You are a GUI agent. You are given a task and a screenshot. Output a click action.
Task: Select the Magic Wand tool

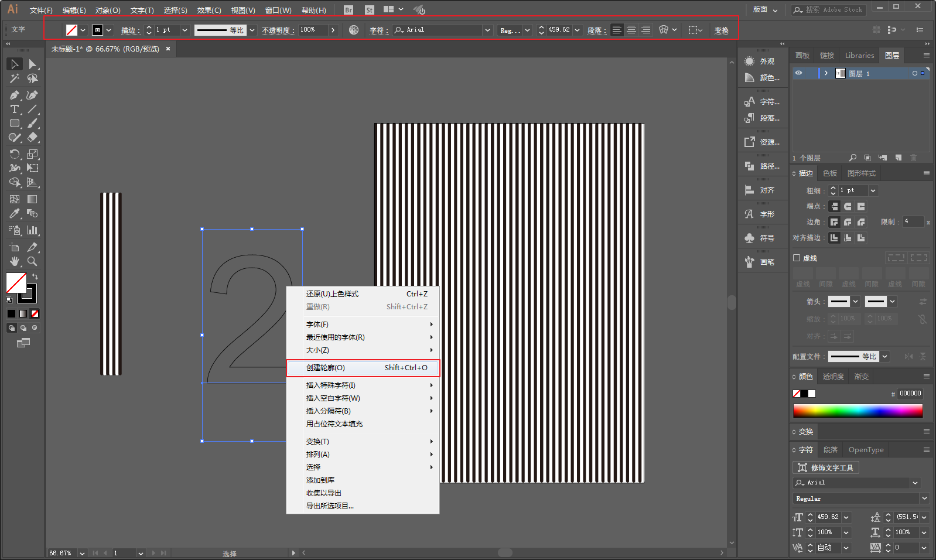coord(15,78)
